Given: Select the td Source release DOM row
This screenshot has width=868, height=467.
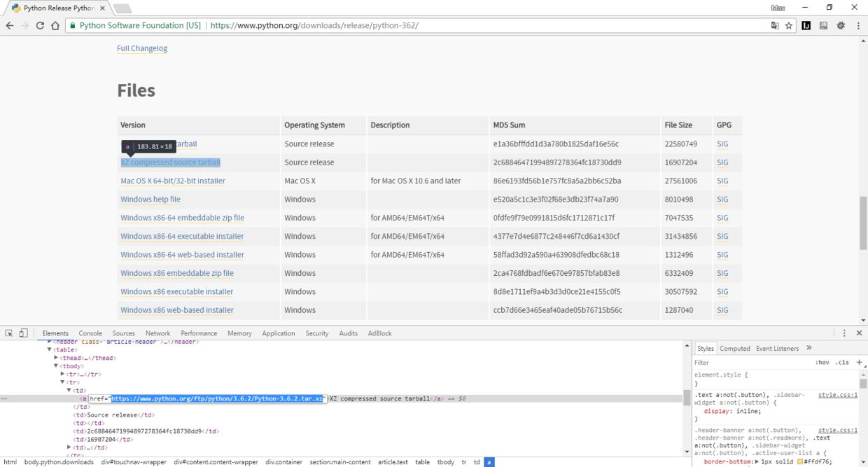Looking at the screenshot, I should tap(113, 415).
